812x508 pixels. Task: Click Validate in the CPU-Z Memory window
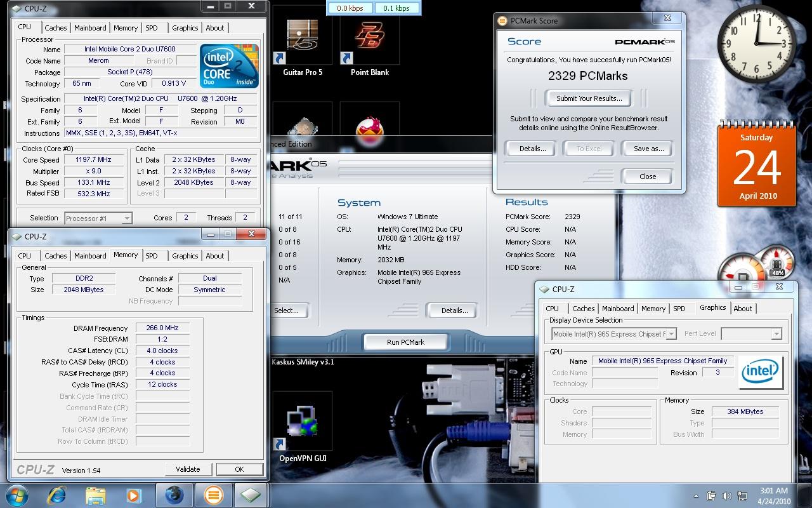pyautogui.click(x=188, y=469)
